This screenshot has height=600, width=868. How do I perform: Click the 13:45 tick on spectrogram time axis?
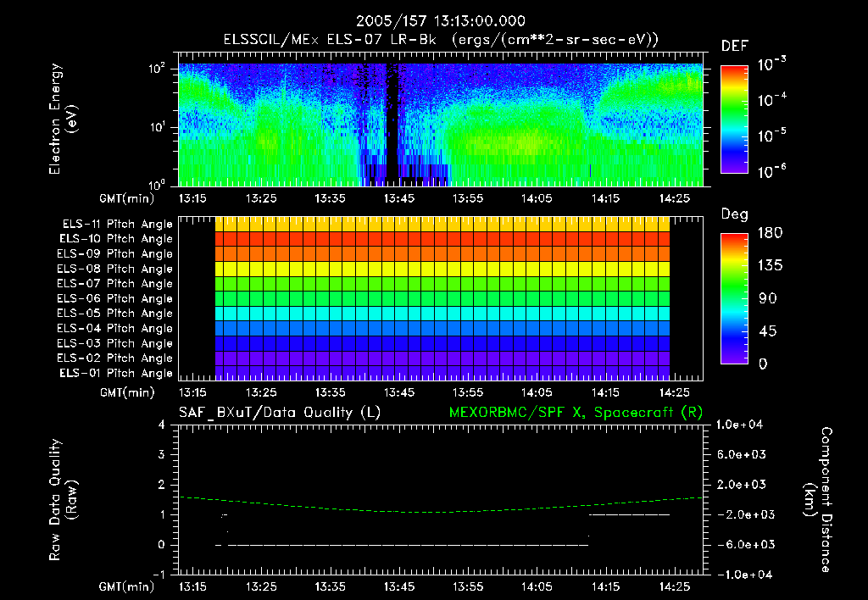pos(399,198)
